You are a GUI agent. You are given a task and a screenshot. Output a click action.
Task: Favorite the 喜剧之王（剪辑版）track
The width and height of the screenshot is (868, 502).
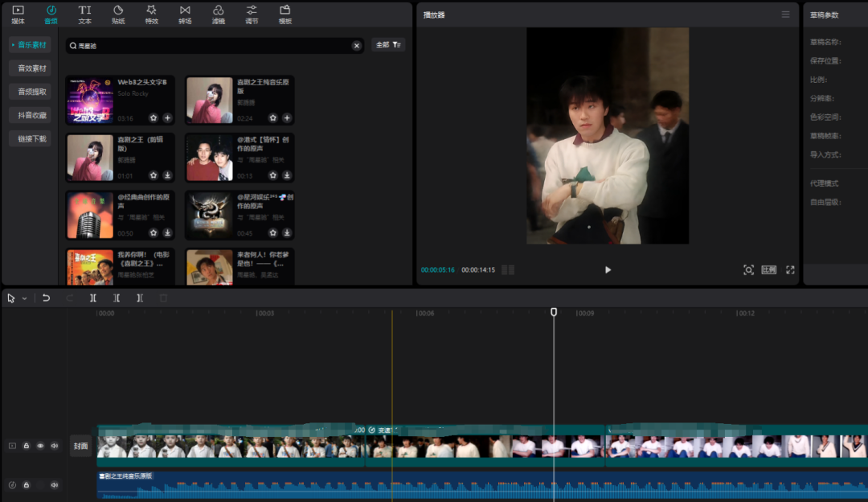pyautogui.click(x=154, y=175)
